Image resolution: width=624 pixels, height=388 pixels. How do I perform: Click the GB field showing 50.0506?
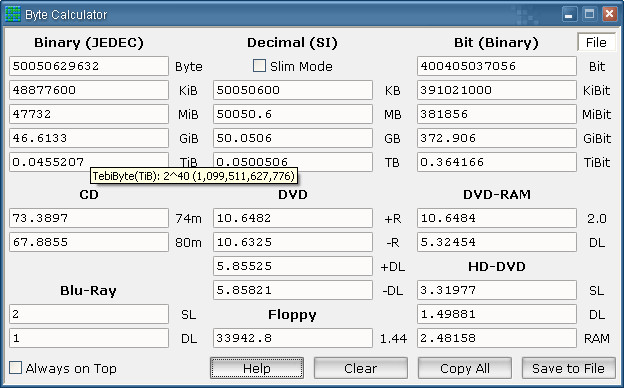tap(293, 138)
